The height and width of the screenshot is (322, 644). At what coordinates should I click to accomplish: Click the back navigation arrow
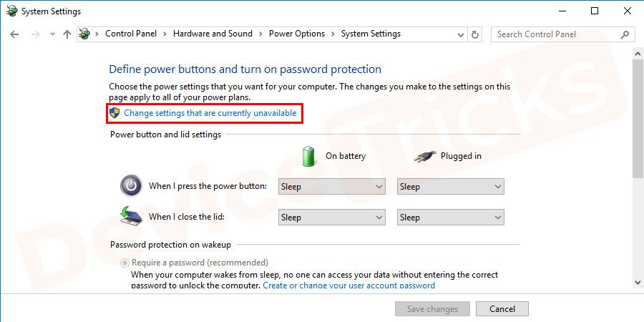pos(15,34)
